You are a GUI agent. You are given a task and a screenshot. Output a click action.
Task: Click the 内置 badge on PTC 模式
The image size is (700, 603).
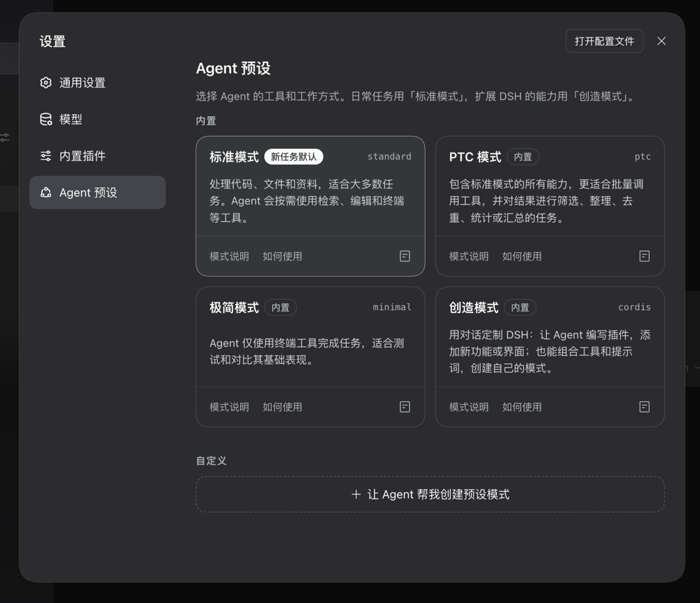click(x=523, y=157)
